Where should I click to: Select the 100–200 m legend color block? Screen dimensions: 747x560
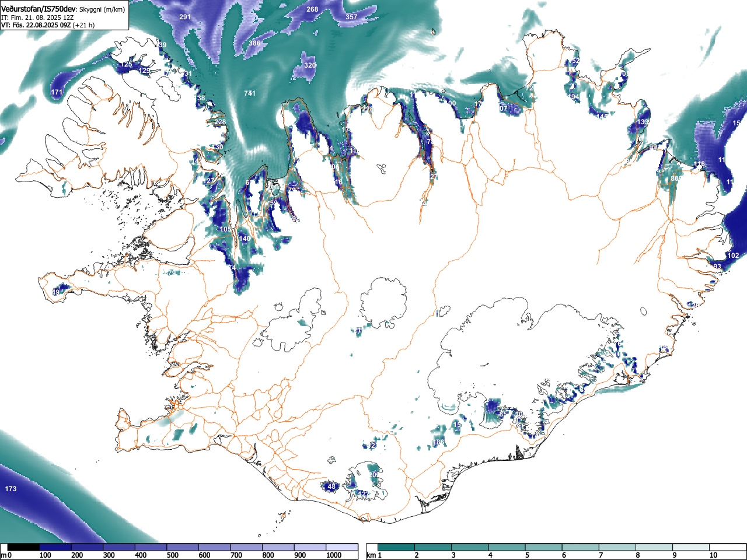[55, 547]
